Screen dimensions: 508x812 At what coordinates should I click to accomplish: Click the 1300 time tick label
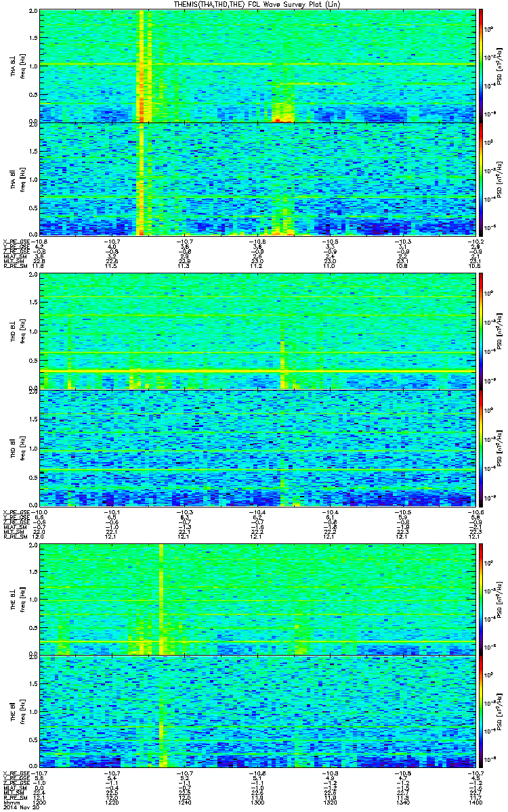tap(257, 803)
